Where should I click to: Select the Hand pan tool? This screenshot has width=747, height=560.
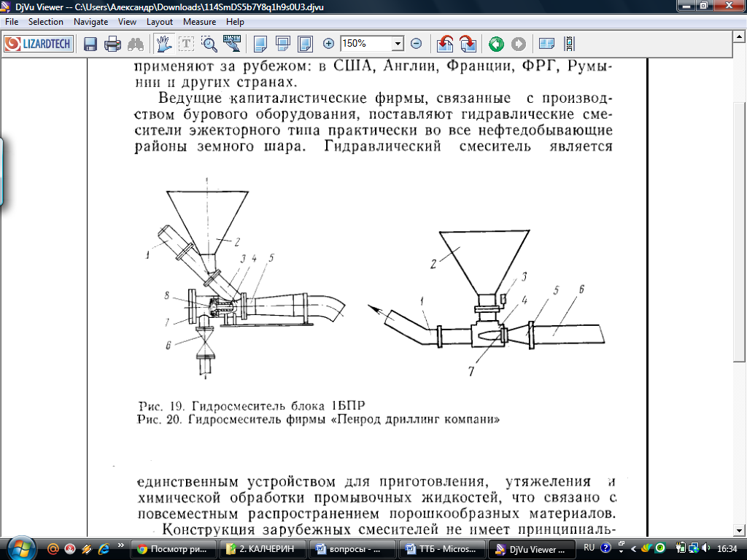163,44
